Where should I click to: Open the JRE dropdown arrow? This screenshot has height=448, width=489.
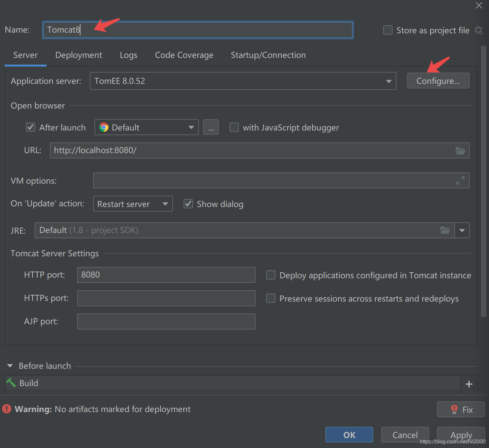[x=462, y=230]
